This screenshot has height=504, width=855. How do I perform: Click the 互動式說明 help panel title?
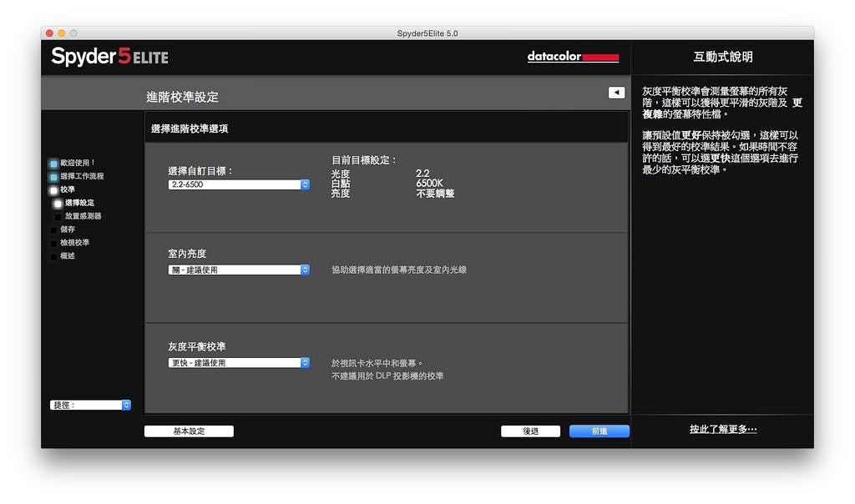[723, 57]
